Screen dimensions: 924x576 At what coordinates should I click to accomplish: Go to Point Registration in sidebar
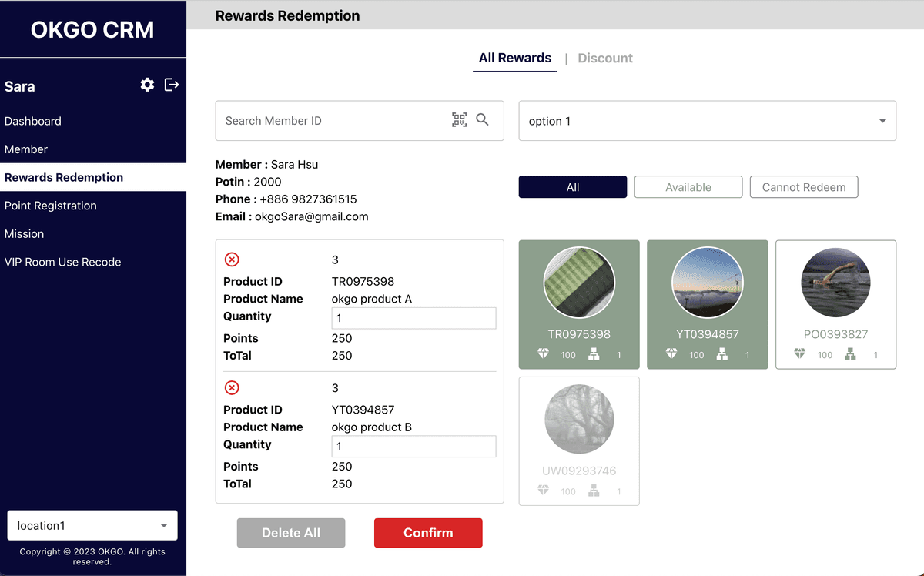click(51, 206)
